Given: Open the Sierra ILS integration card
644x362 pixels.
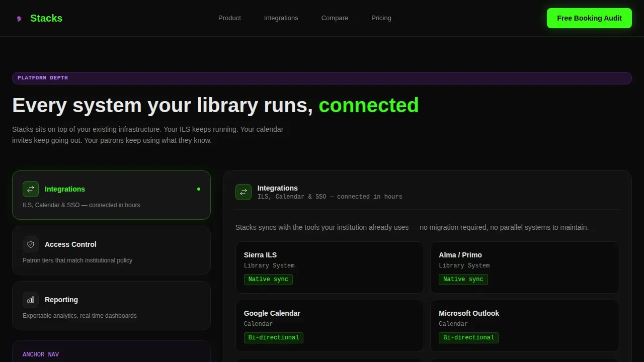Looking at the screenshot, I should click(x=330, y=267).
